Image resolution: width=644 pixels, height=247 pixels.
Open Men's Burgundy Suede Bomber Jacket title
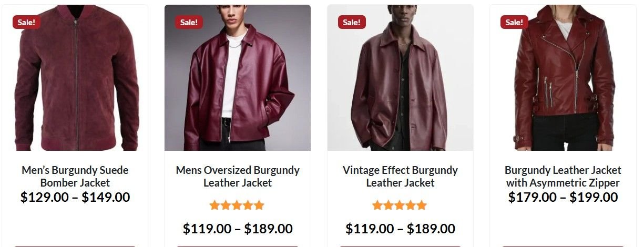[75, 177]
